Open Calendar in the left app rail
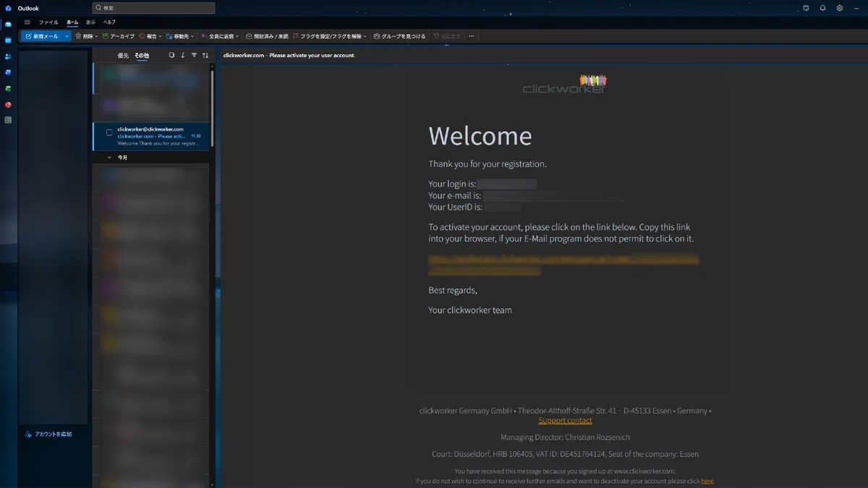Image resolution: width=868 pixels, height=488 pixels. coord(8,40)
